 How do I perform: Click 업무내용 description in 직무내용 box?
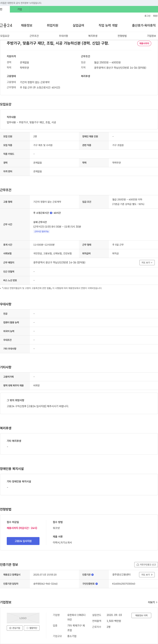click(x=31, y=122)
